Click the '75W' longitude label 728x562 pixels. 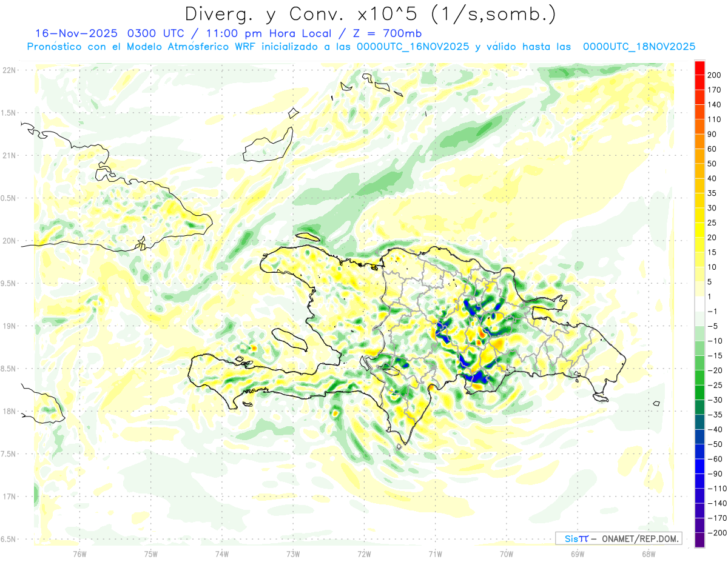click(x=151, y=553)
